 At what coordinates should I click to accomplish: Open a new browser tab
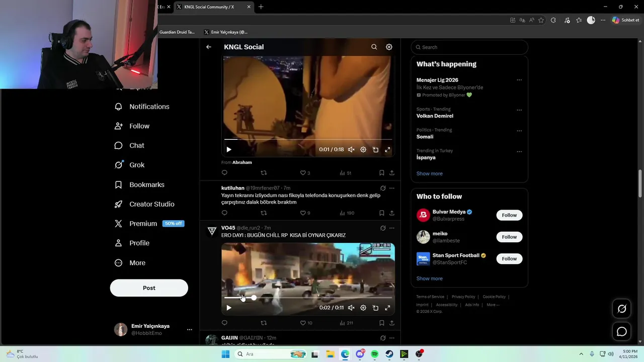pos(261,7)
